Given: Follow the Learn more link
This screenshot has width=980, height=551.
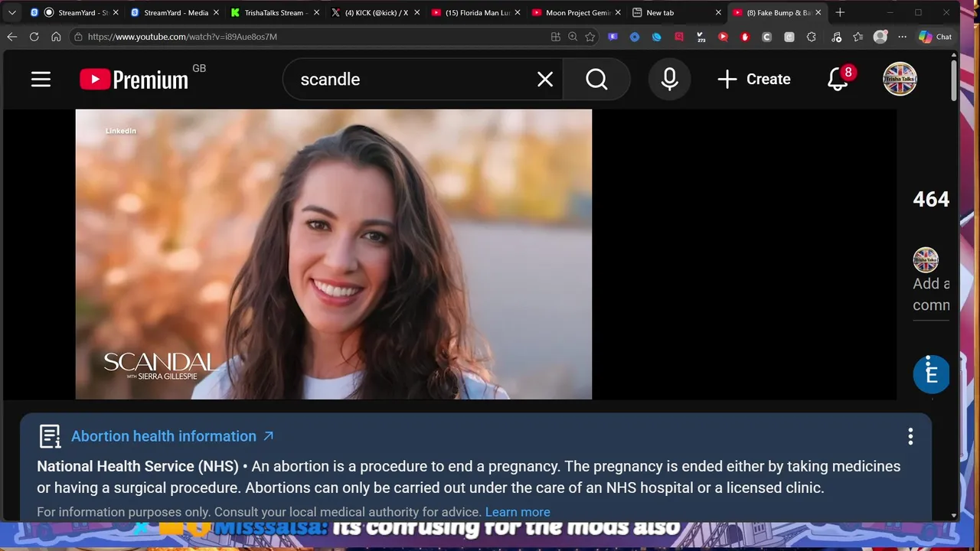Looking at the screenshot, I should pyautogui.click(x=518, y=512).
